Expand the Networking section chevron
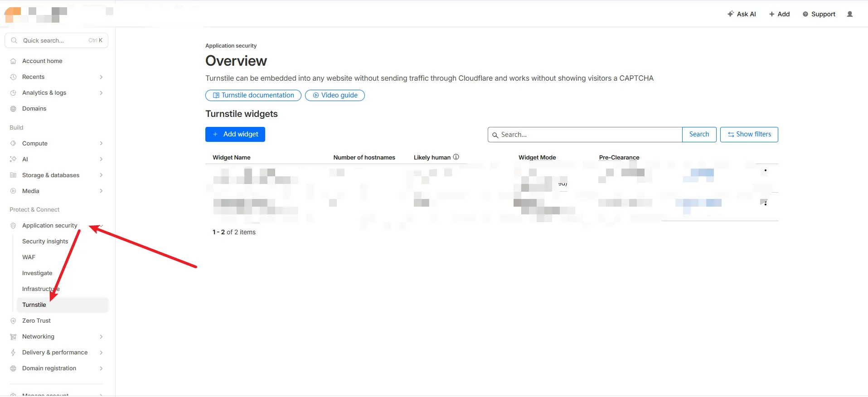 [101, 337]
